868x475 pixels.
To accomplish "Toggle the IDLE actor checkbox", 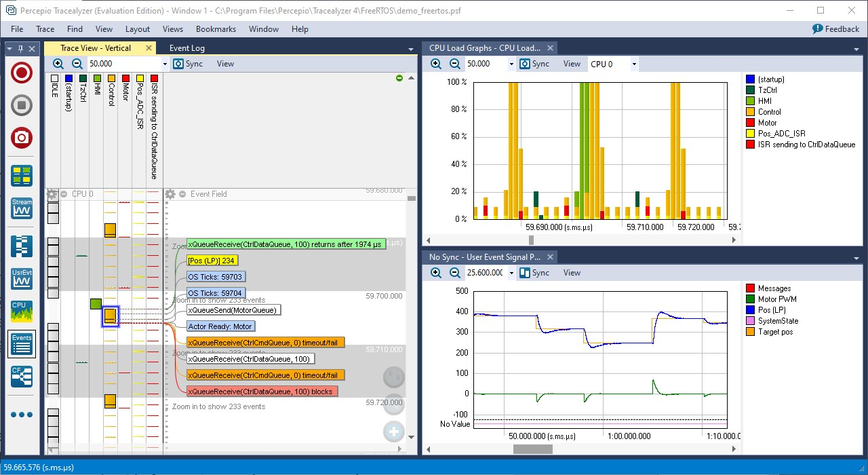I will coord(54,79).
